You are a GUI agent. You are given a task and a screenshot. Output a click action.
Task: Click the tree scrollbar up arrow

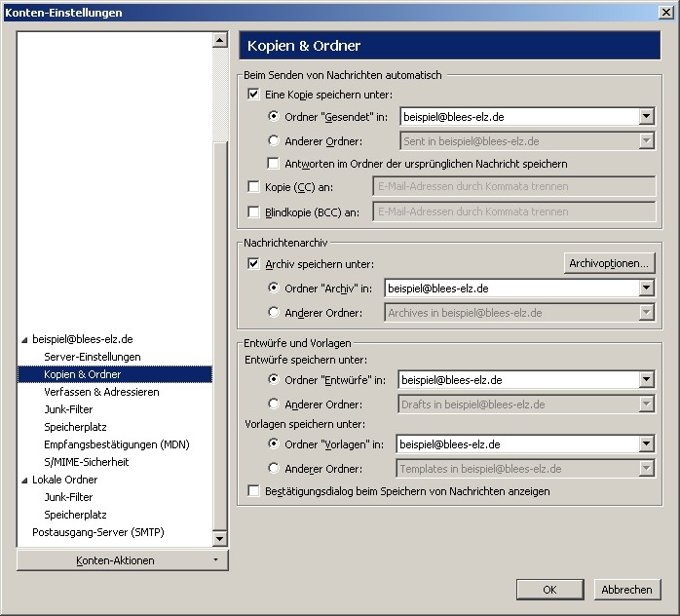tap(220, 40)
